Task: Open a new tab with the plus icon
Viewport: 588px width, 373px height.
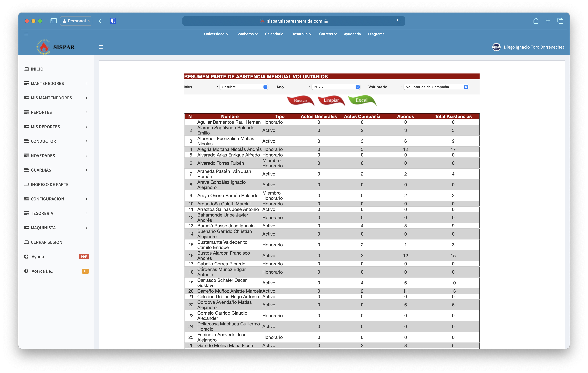Action: point(548,21)
